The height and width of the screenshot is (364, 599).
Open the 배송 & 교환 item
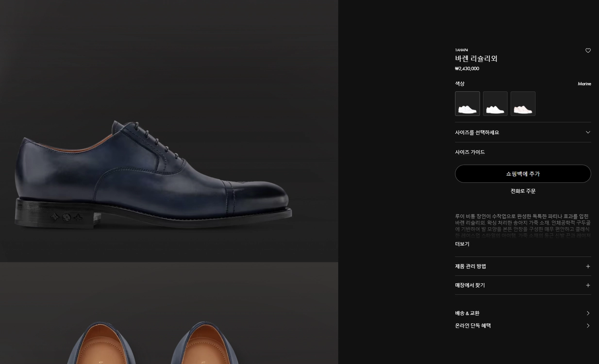coord(523,313)
